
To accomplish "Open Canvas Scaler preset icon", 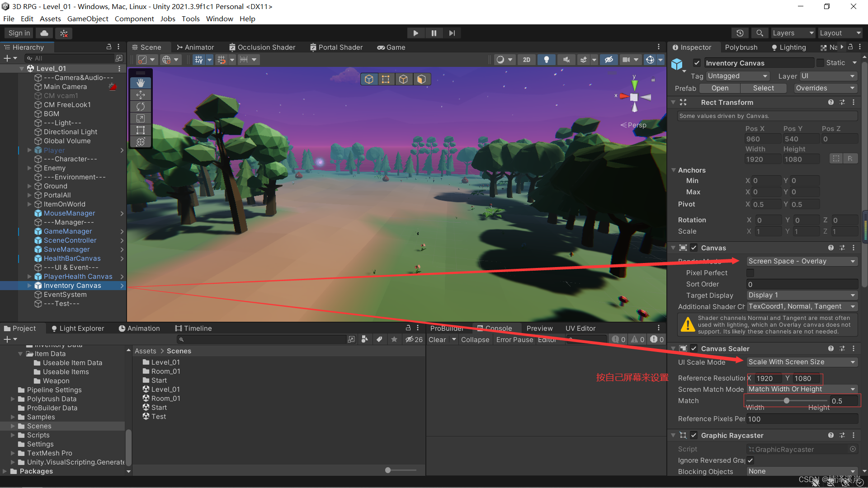I will click(842, 349).
